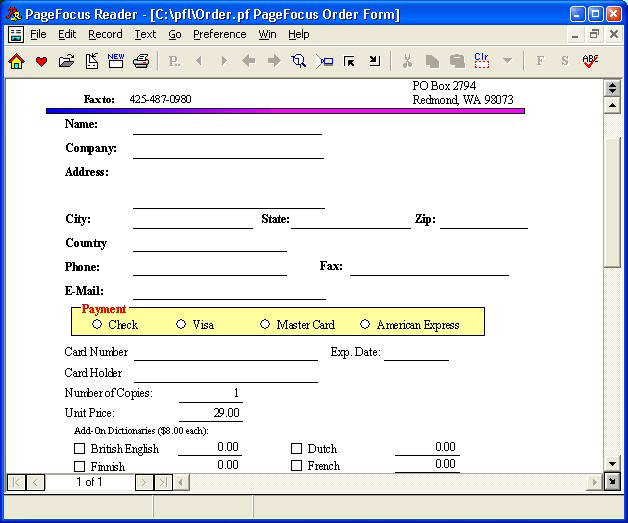This screenshot has height=523, width=628.
Task: Click the arrow pointing to bottom-right corner icon
Action: point(374,61)
